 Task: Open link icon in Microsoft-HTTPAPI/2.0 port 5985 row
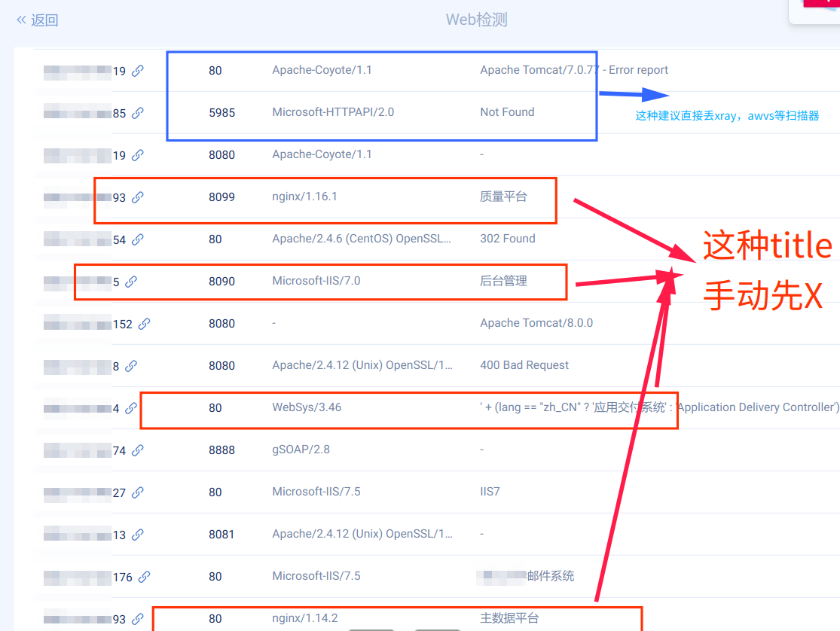[x=138, y=113]
